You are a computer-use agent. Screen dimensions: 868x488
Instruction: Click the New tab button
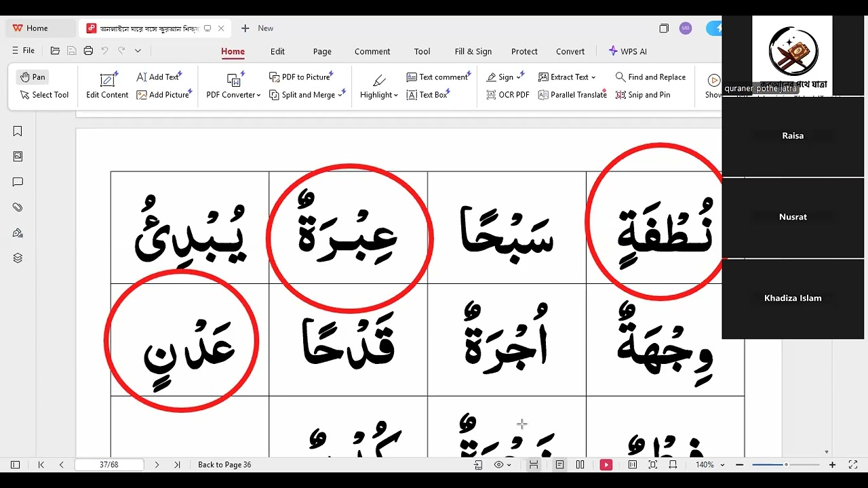click(x=256, y=28)
